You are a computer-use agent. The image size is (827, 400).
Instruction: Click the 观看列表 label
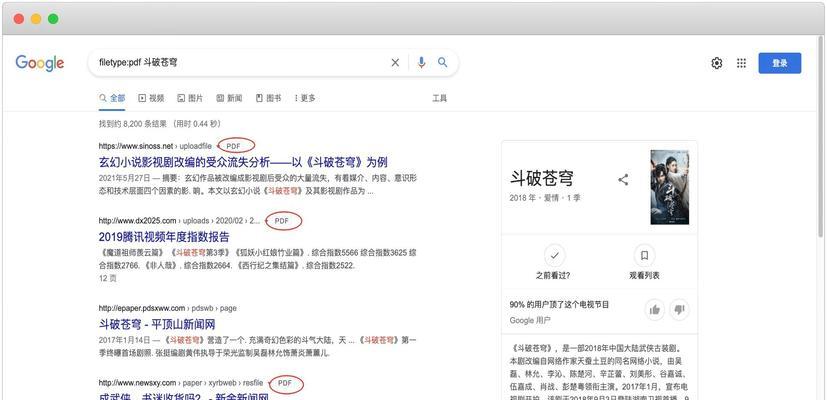(644, 275)
